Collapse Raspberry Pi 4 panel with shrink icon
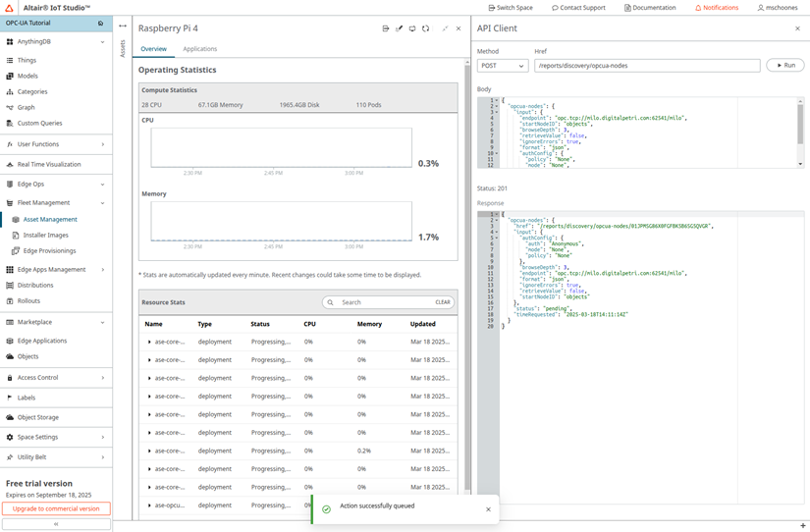Screen dimensions: 810x532 click(445, 28)
